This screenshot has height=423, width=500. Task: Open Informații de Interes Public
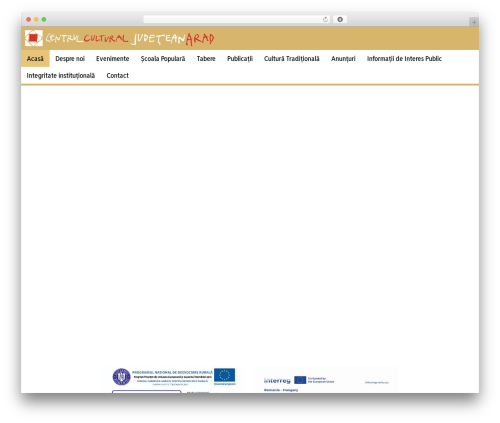click(404, 59)
